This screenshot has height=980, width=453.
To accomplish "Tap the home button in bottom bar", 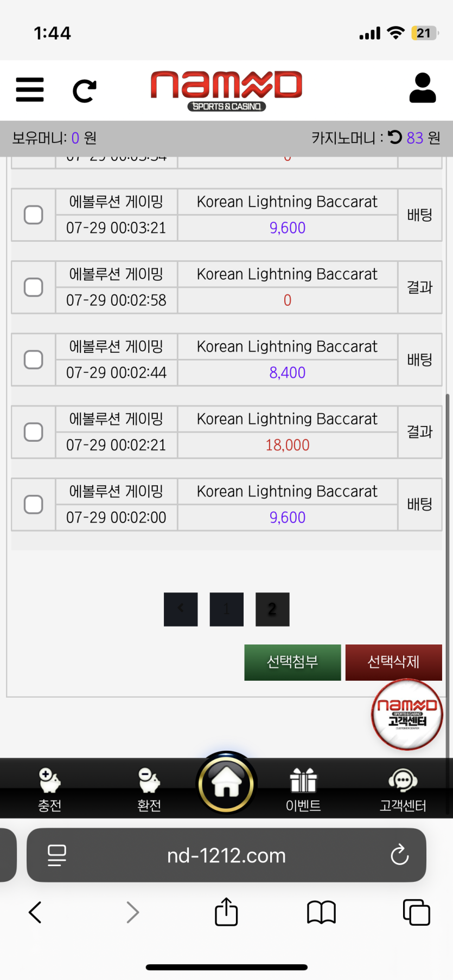I will click(226, 783).
